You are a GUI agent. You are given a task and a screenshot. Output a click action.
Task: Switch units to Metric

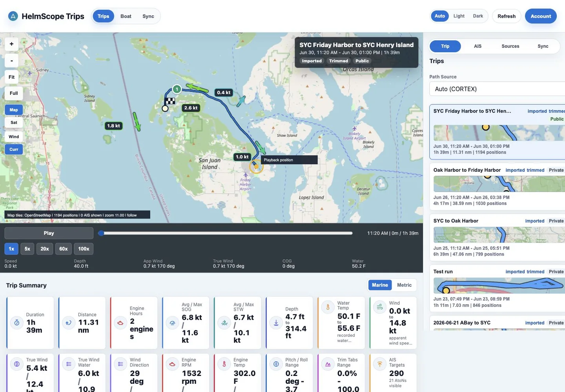tap(404, 285)
